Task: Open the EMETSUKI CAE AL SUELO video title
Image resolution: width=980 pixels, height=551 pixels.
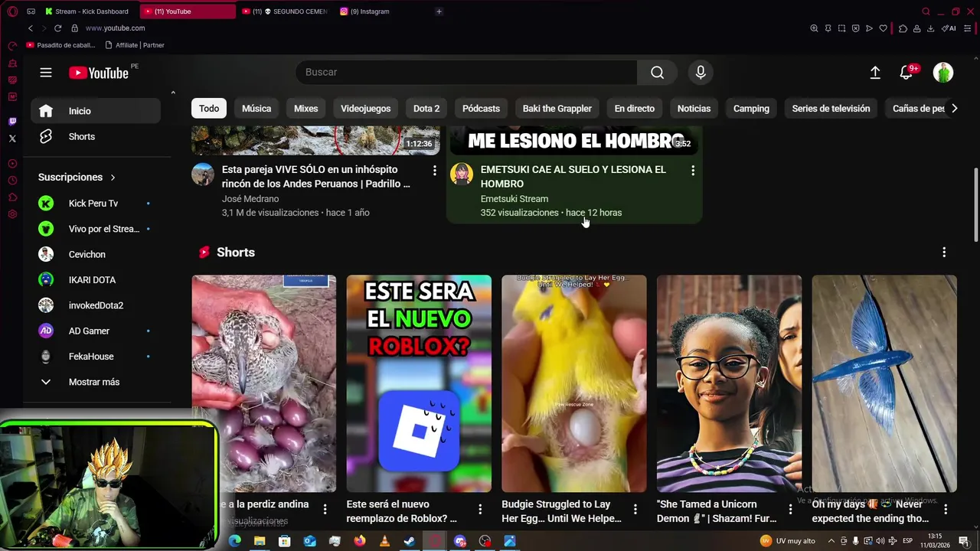Action: pos(573,177)
